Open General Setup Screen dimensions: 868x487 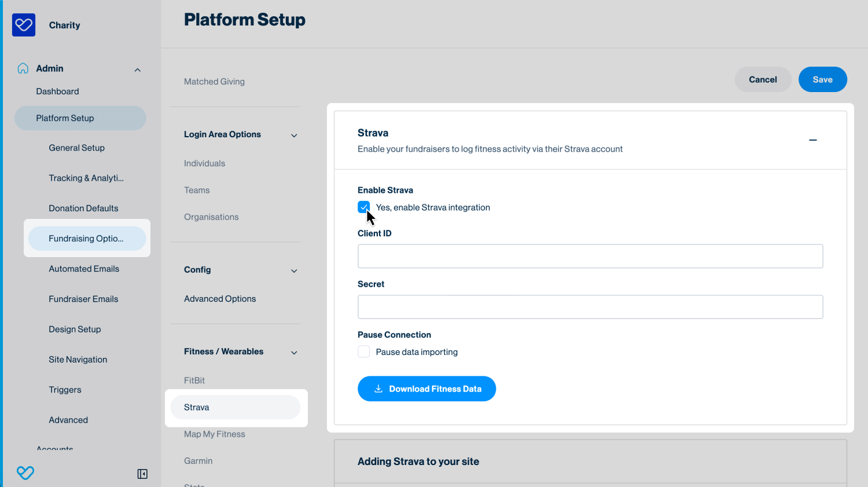coord(77,148)
